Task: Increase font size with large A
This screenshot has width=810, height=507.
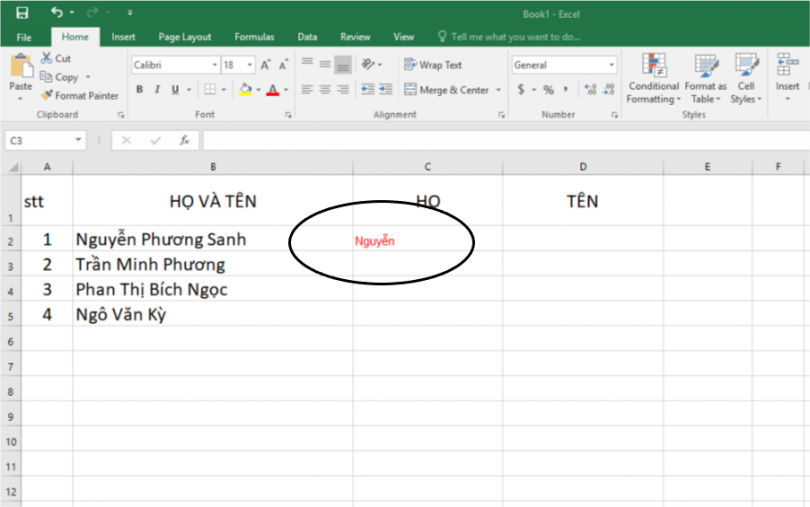Action: pyautogui.click(x=265, y=65)
